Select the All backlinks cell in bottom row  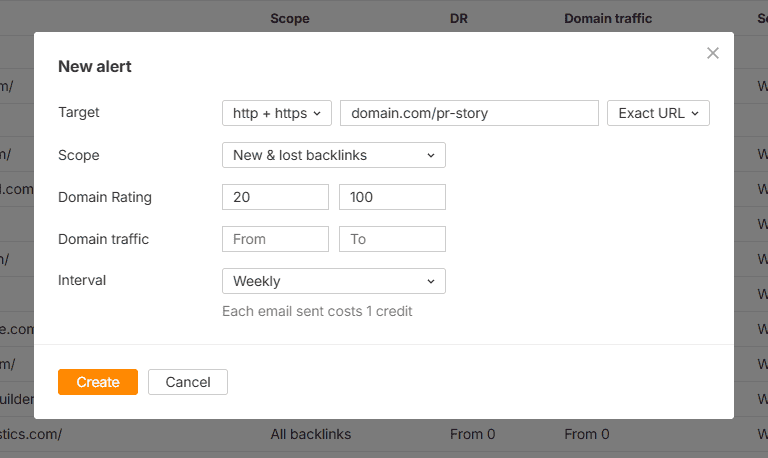pyautogui.click(x=311, y=434)
